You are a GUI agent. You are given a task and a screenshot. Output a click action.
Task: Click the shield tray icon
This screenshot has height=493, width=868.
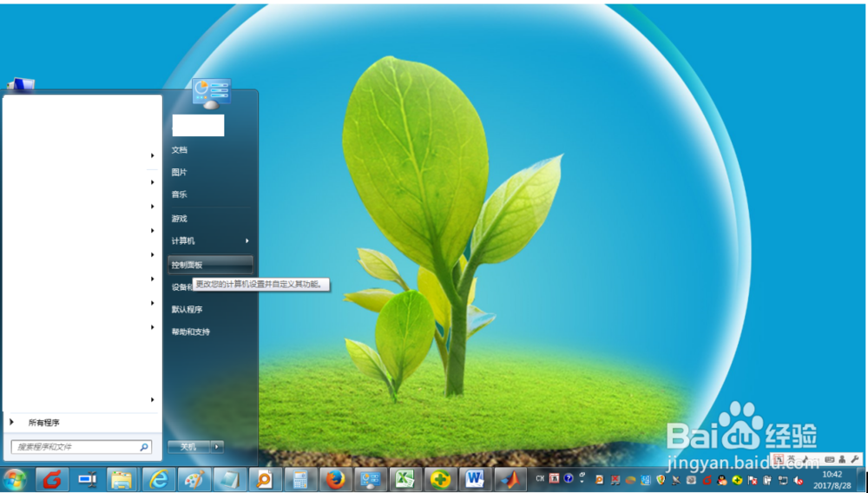point(661,480)
